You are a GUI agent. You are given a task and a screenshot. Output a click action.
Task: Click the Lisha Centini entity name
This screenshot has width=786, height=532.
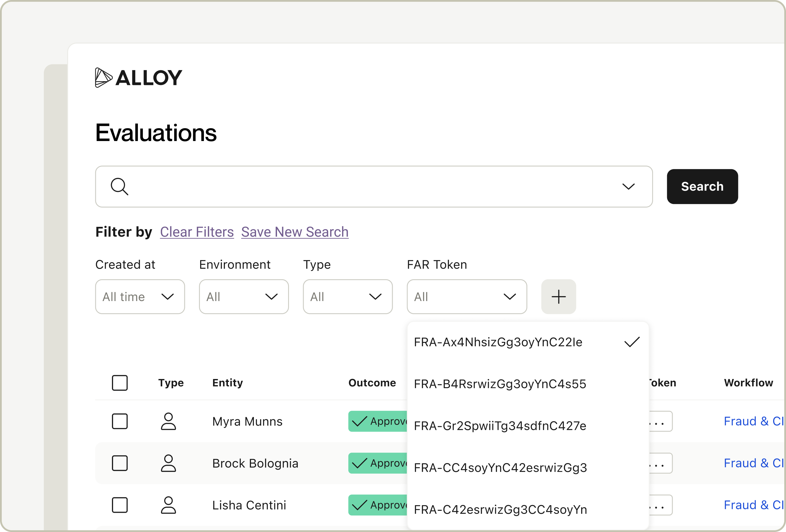[249, 505]
